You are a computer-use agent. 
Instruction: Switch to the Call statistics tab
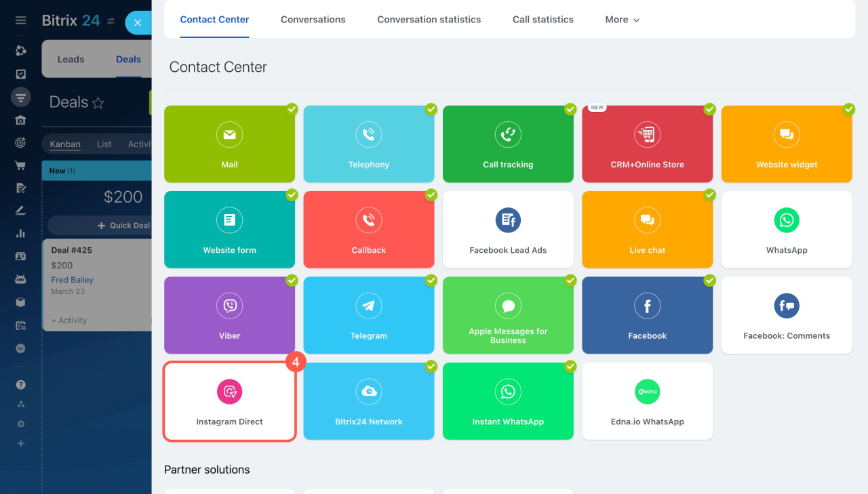click(543, 20)
